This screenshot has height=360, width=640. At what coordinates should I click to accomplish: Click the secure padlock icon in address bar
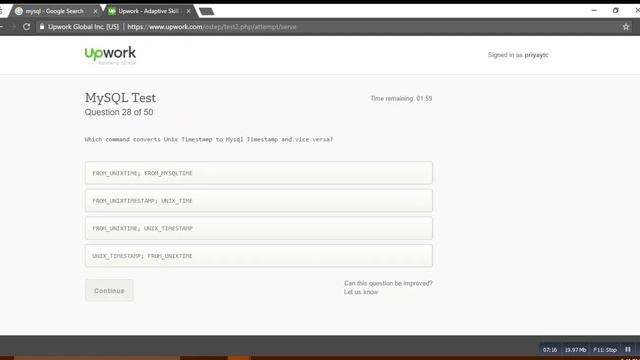click(42, 27)
